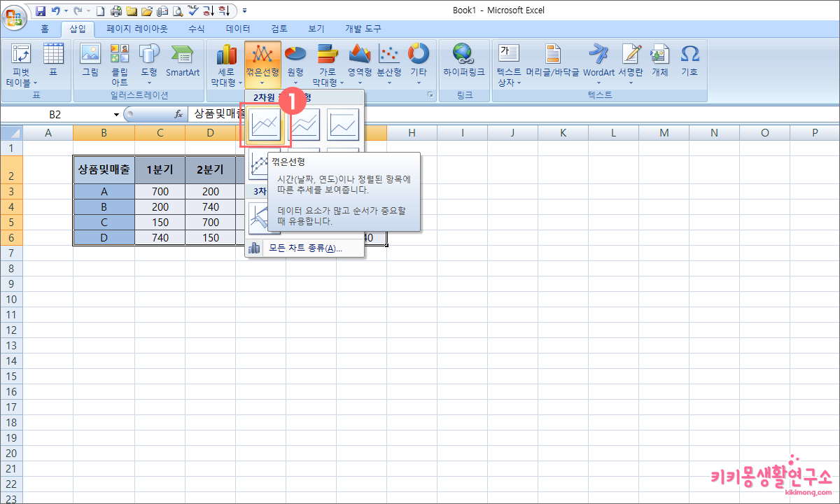
Task: Open the SmartArt graphic tool
Action: (183, 55)
